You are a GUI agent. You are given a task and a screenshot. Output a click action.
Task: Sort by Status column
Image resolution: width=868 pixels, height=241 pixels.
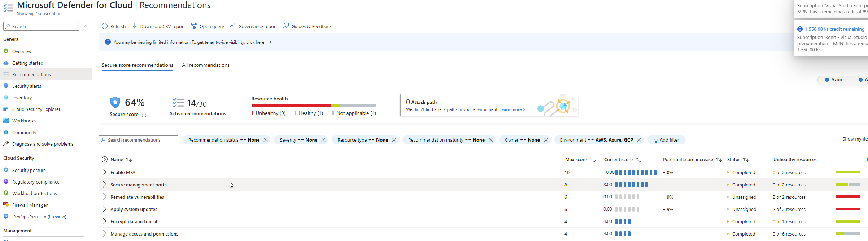pyautogui.click(x=746, y=159)
